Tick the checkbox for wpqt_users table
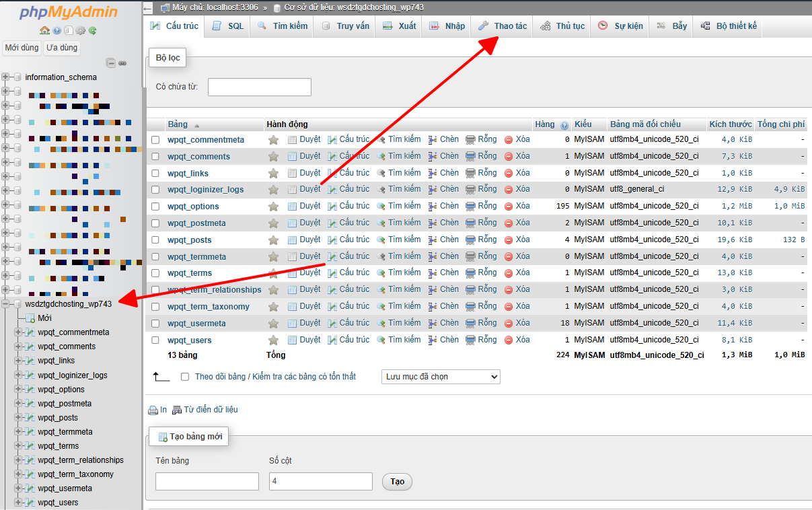Image resolution: width=812 pixels, height=510 pixels. 155,340
